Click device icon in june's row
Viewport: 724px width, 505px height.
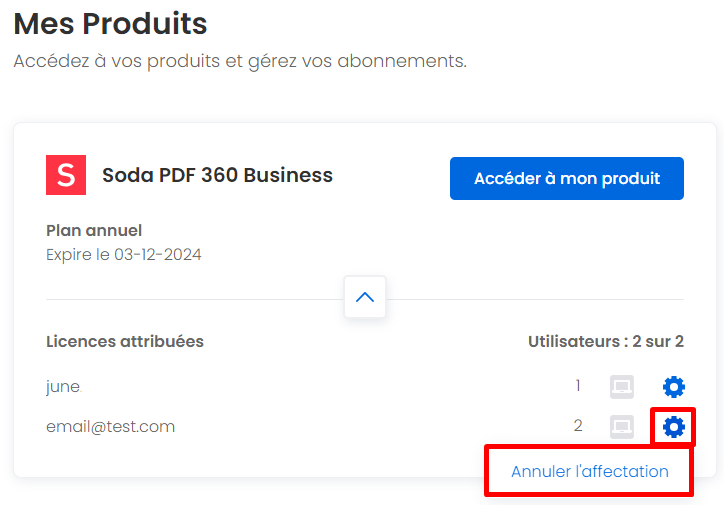click(622, 387)
